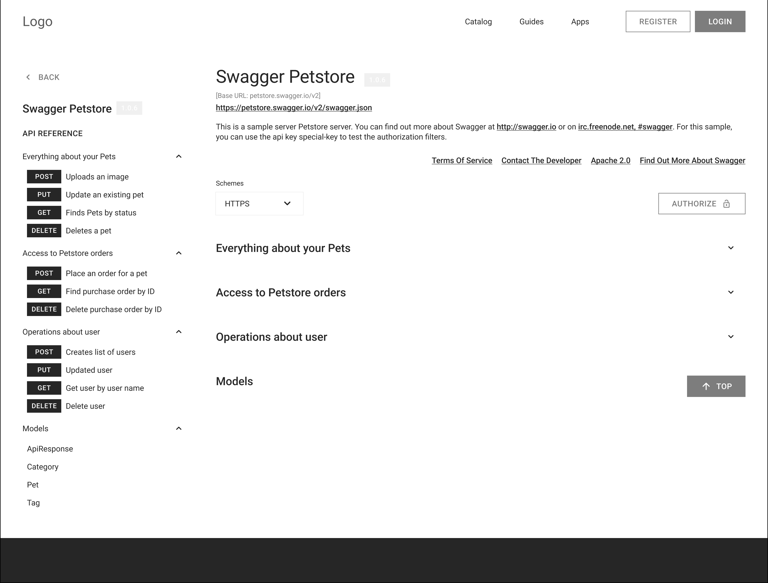Select PUT badge for Updated user
Screen dimensions: 768x583
[x=44, y=370]
